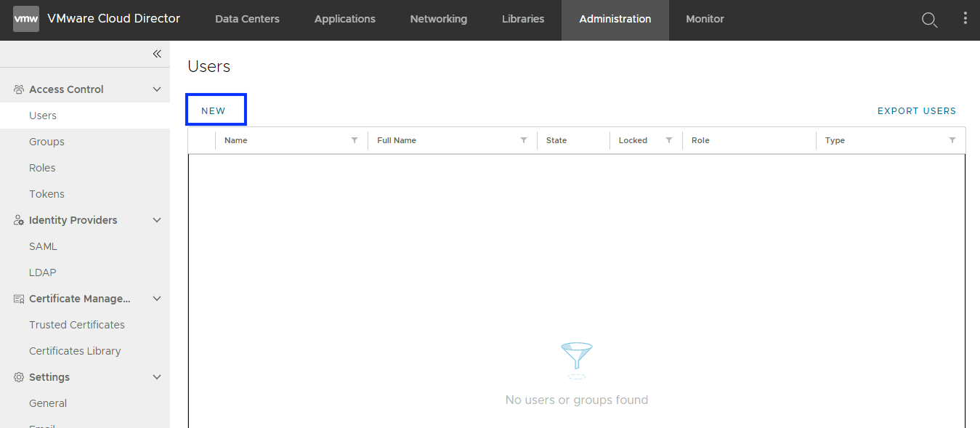
Task: Click the NEW user button
Action: [214, 111]
